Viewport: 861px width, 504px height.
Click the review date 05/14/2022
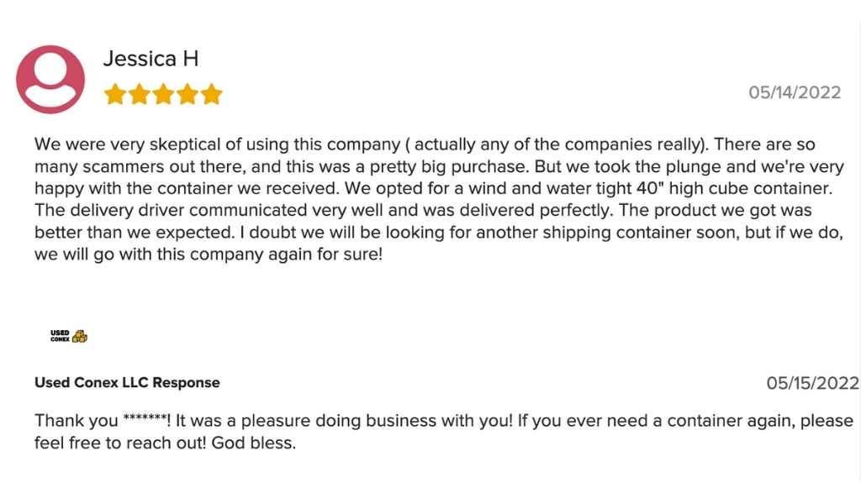click(795, 92)
